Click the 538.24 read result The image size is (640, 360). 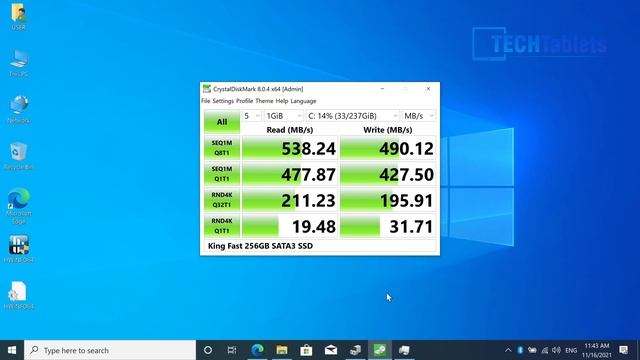coord(290,148)
